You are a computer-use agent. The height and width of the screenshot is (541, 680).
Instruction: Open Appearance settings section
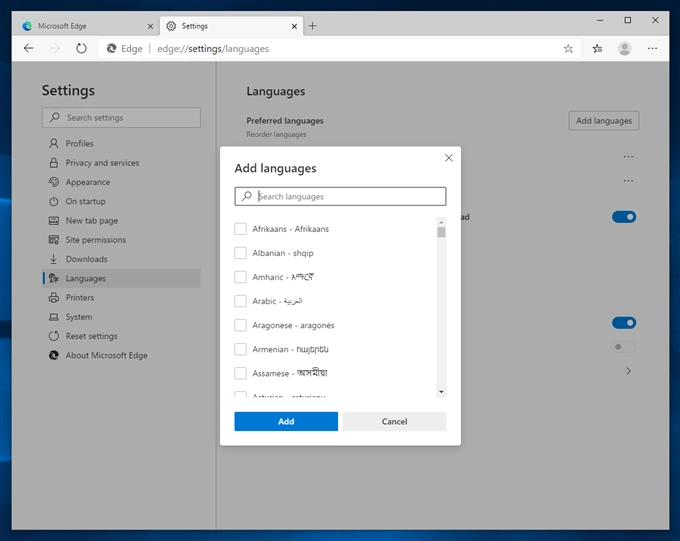click(x=121, y=182)
